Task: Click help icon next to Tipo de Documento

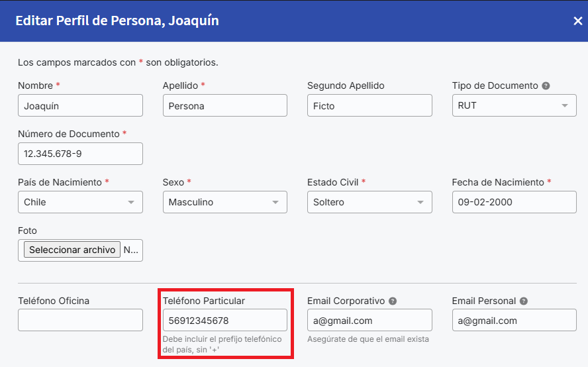Action: tap(546, 86)
